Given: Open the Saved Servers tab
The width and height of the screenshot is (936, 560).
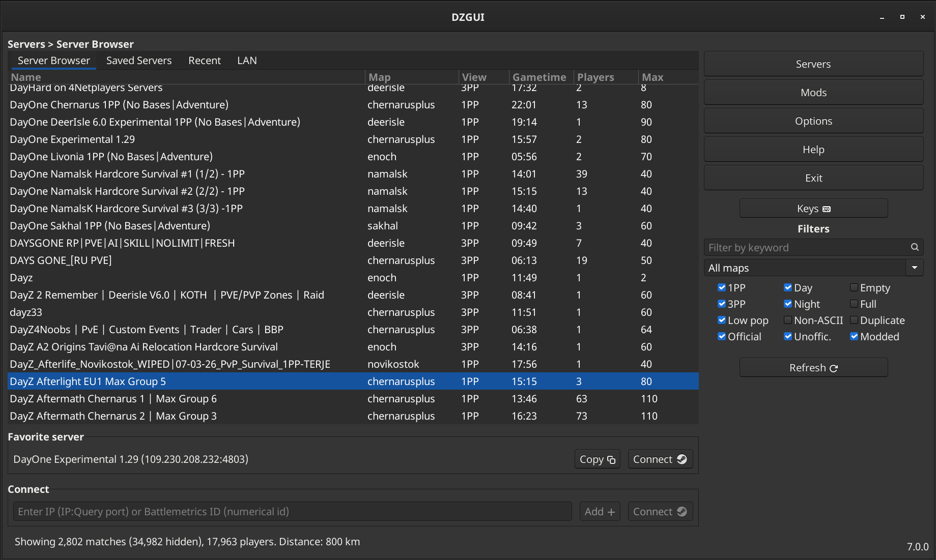Looking at the screenshot, I should tap(139, 61).
